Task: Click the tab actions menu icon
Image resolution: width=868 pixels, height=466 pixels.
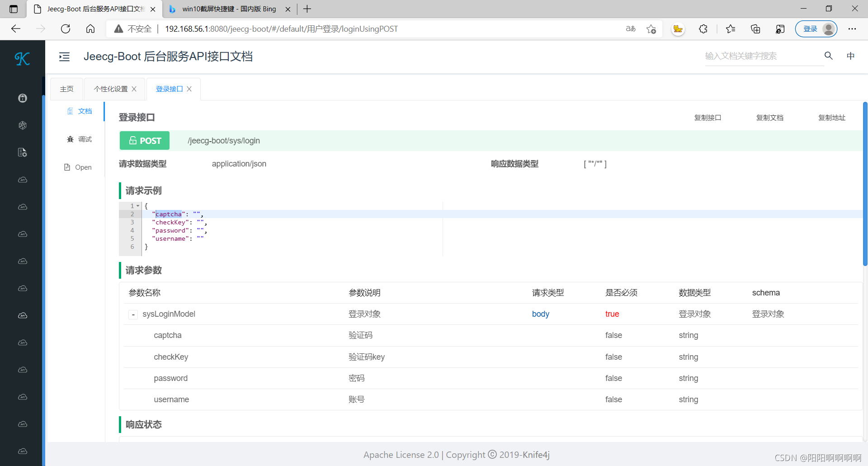Action: coord(14,9)
